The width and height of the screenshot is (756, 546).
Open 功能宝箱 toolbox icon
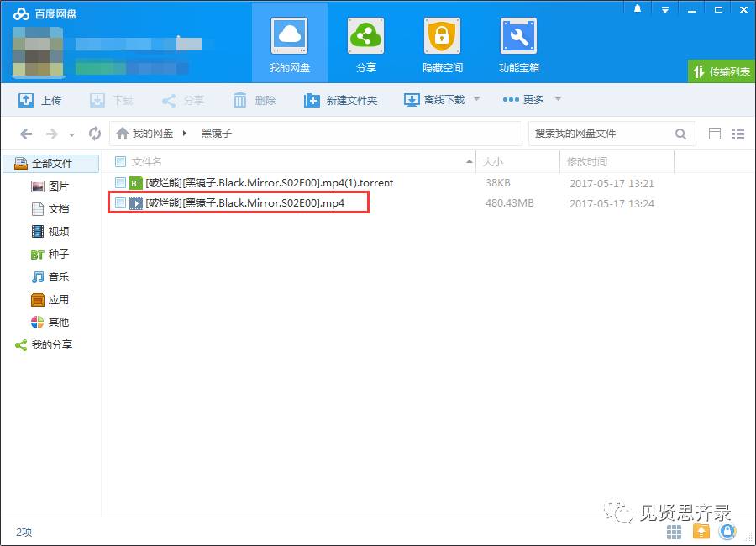point(518,43)
